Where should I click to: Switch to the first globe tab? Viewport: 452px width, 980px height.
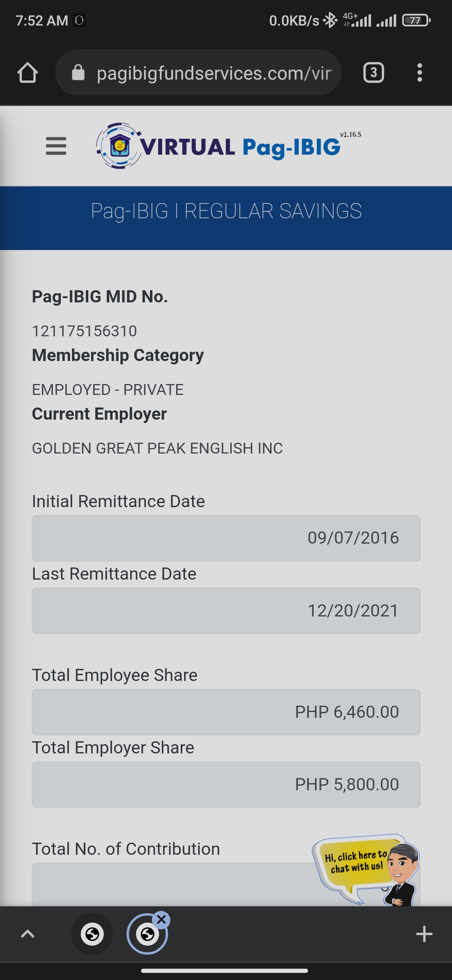point(92,934)
